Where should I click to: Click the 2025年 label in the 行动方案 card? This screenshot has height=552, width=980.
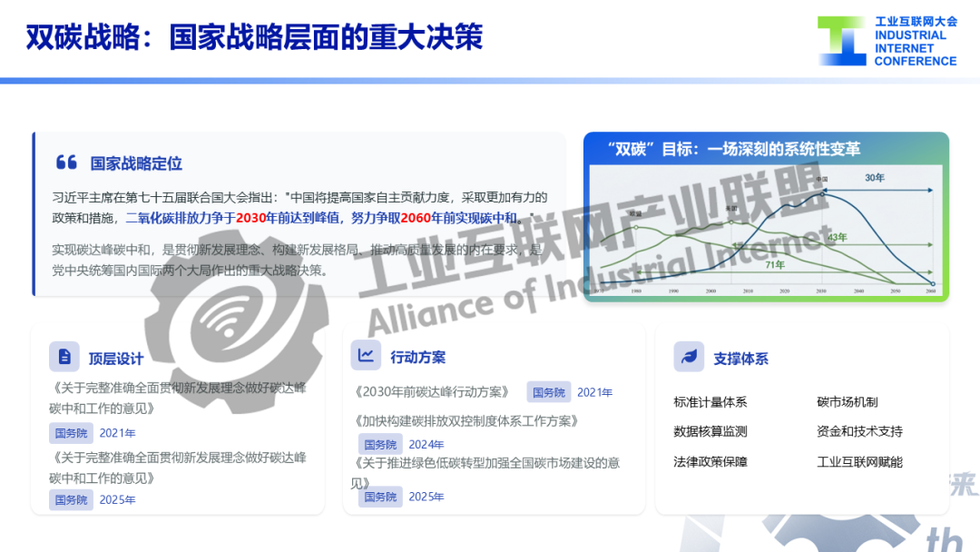[x=426, y=497]
